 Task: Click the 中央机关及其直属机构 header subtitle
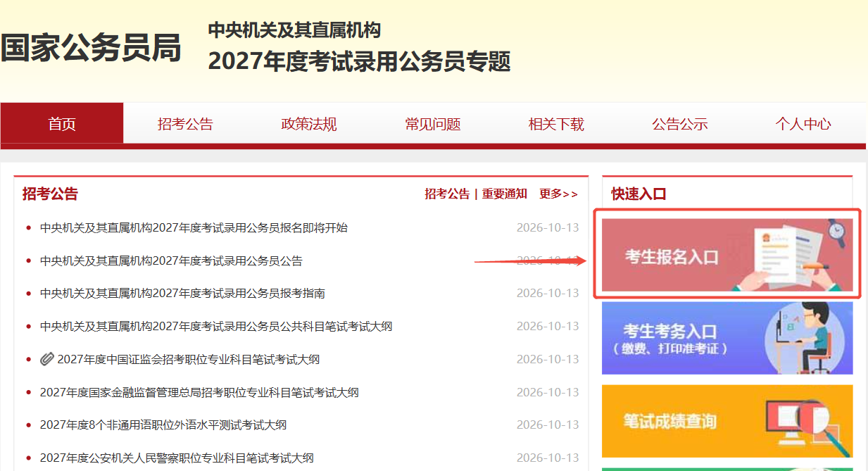(x=294, y=30)
